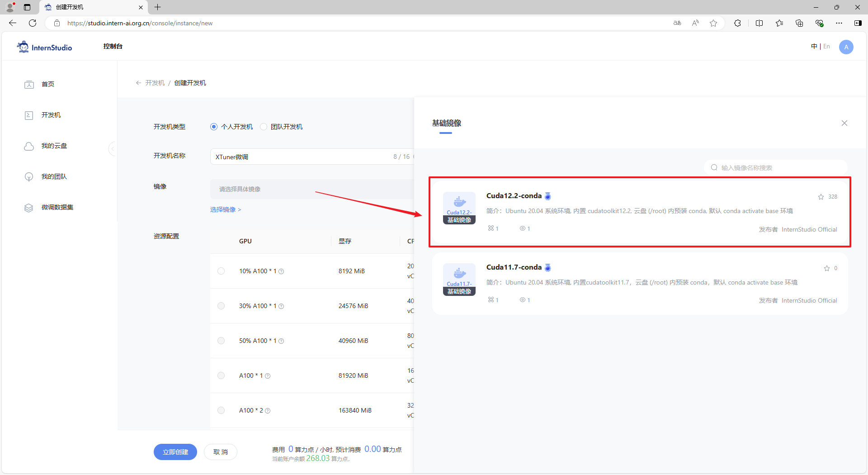Refresh the browser page
Image resolution: width=868 pixels, height=475 pixels.
pos(33,23)
